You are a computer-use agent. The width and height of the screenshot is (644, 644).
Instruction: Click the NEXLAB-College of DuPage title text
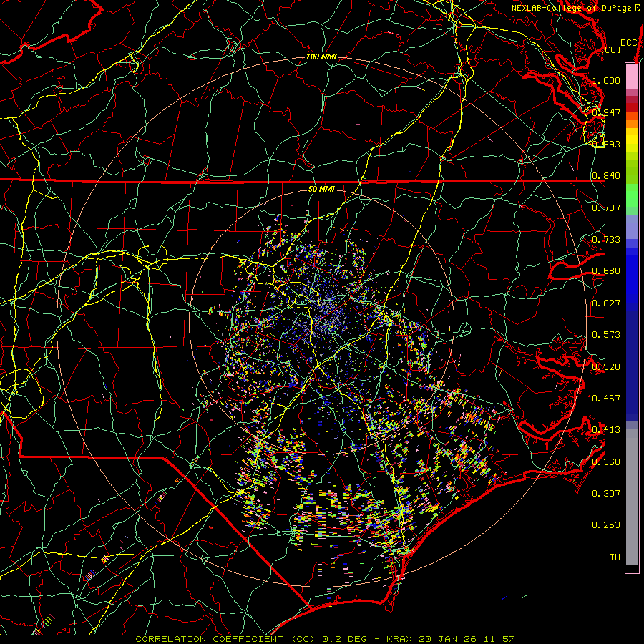(x=576, y=8)
